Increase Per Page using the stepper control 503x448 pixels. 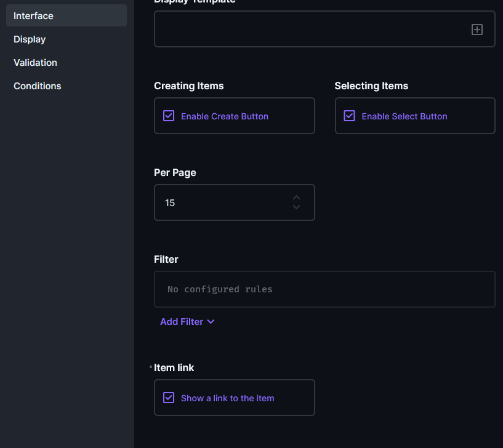point(296,198)
